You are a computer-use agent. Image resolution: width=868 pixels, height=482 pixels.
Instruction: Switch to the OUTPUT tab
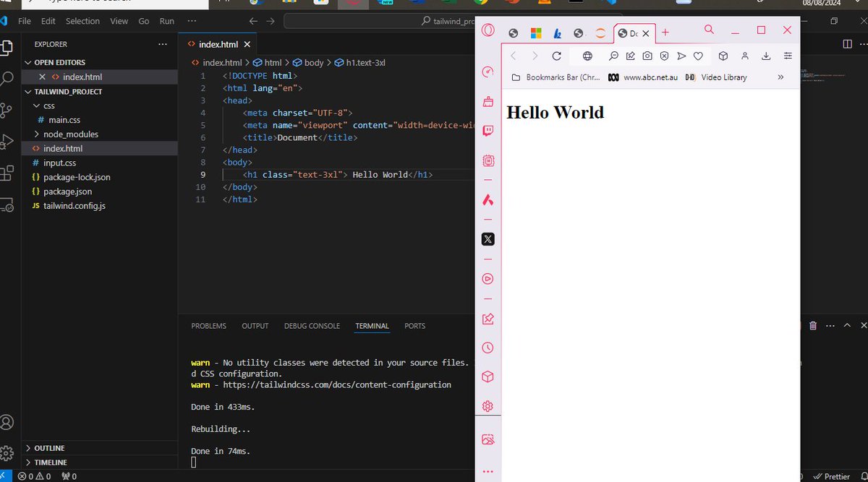[255, 326]
